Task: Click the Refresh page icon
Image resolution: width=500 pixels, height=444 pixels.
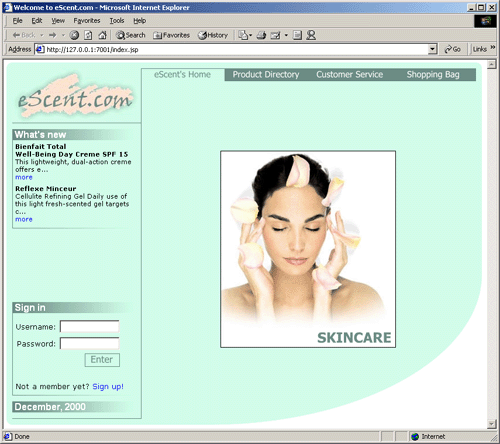Action: coord(88,35)
